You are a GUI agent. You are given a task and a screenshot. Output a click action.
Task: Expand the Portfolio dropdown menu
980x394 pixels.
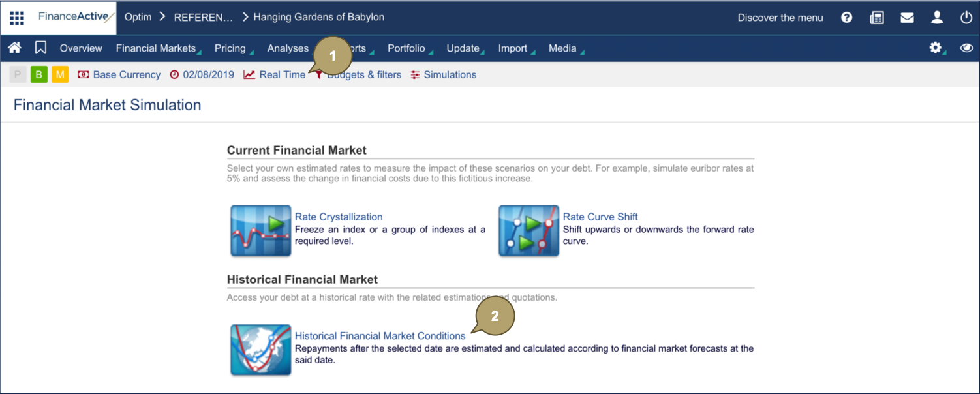click(x=406, y=48)
